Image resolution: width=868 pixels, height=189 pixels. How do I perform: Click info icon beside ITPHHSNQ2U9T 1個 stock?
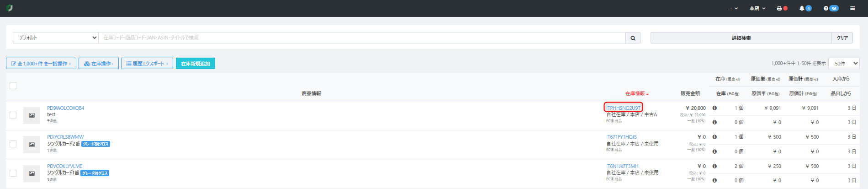point(715,108)
